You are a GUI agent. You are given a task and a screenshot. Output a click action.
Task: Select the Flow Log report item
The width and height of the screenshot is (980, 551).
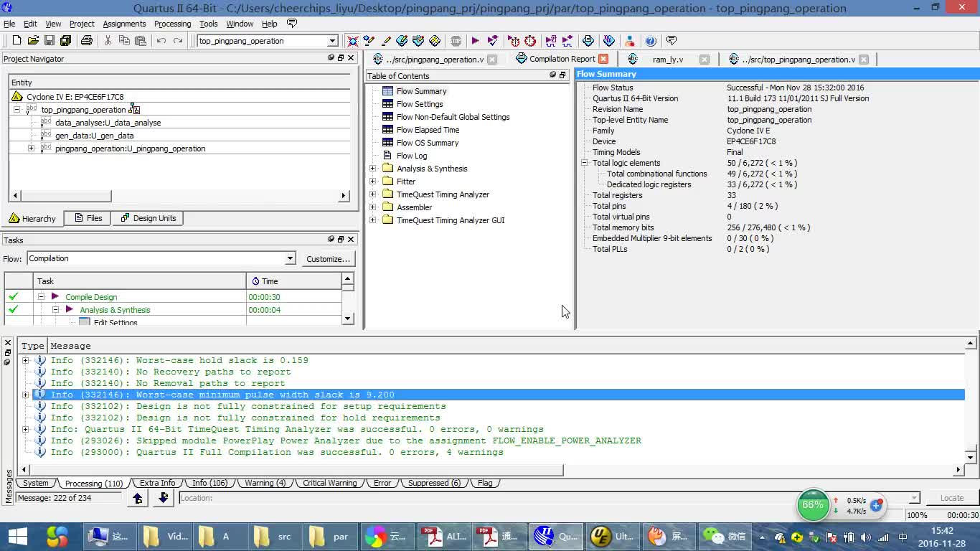[x=411, y=156]
